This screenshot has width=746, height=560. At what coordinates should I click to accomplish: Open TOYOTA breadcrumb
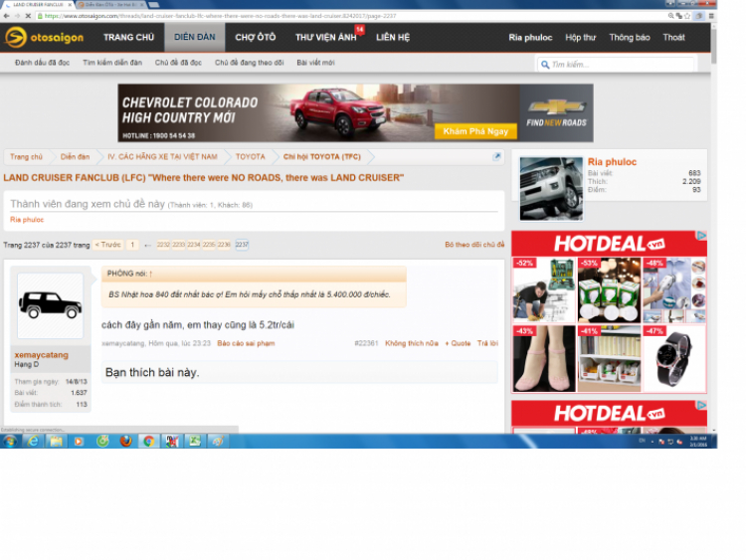click(251, 156)
